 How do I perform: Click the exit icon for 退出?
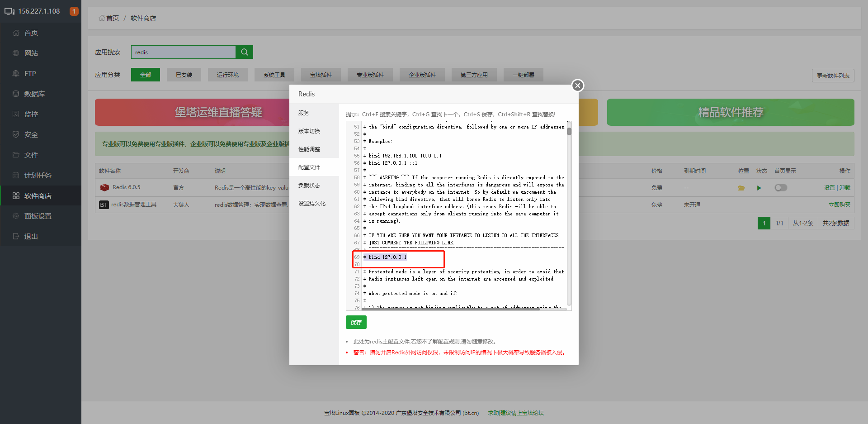pyautogui.click(x=16, y=236)
